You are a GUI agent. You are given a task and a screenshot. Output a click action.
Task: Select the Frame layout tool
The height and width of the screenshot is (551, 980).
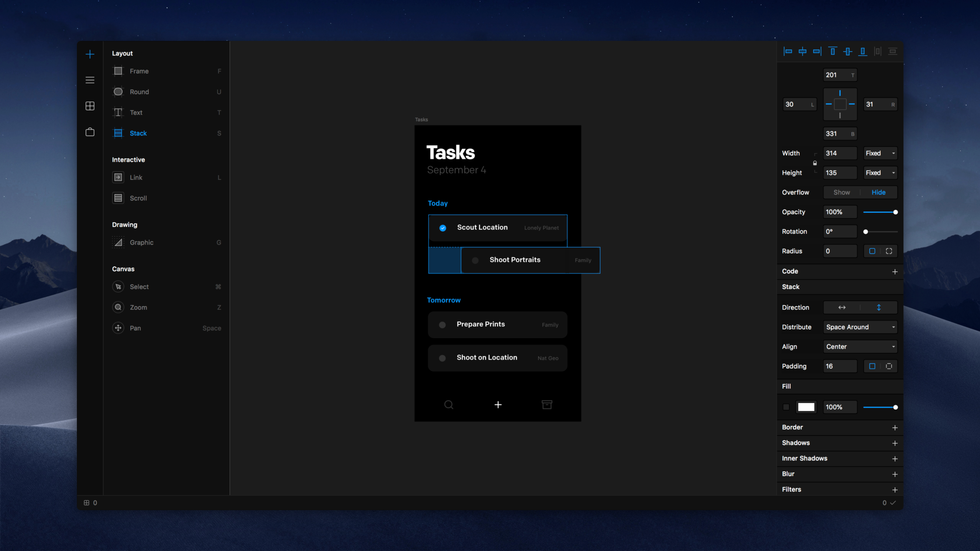pos(139,71)
